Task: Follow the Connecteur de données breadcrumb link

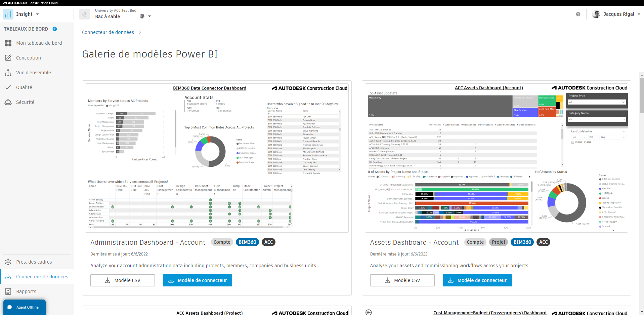Action: coord(108,32)
